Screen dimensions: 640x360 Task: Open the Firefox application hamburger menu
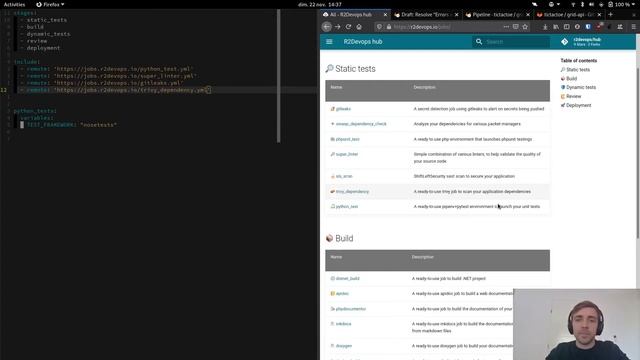(x=633, y=27)
